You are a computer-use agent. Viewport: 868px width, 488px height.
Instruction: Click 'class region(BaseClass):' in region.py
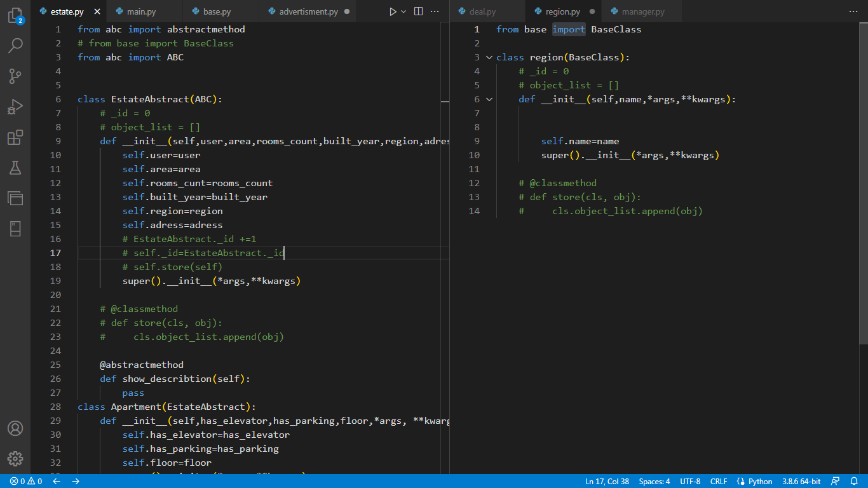(563, 57)
